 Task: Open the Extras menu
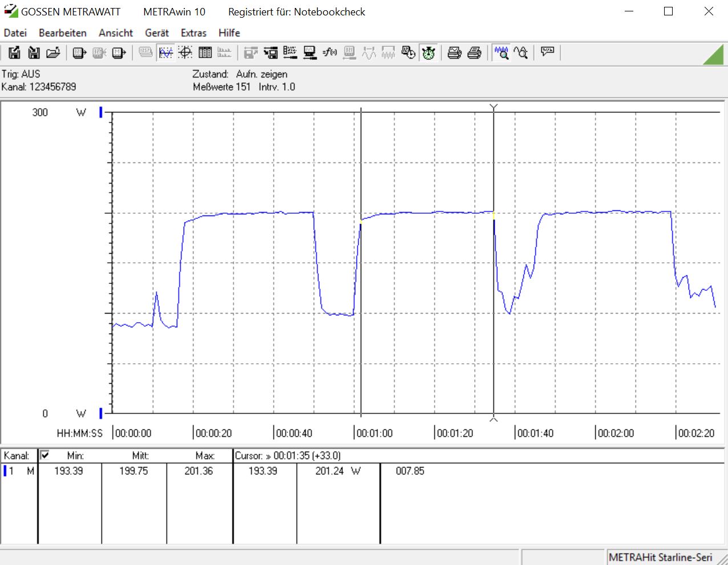(193, 33)
